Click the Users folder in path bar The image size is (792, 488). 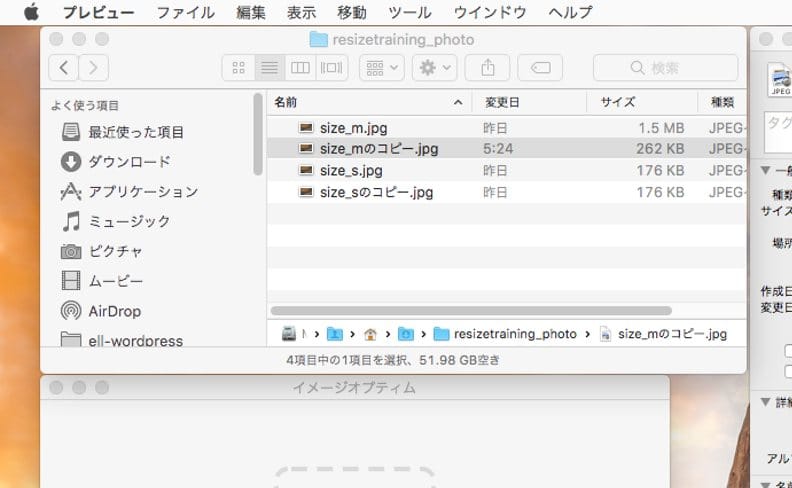point(334,334)
